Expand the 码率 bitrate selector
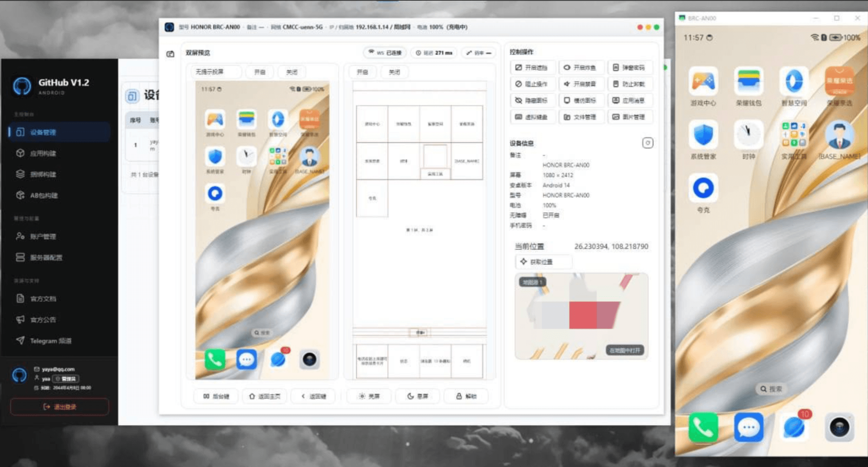 coord(479,53)
